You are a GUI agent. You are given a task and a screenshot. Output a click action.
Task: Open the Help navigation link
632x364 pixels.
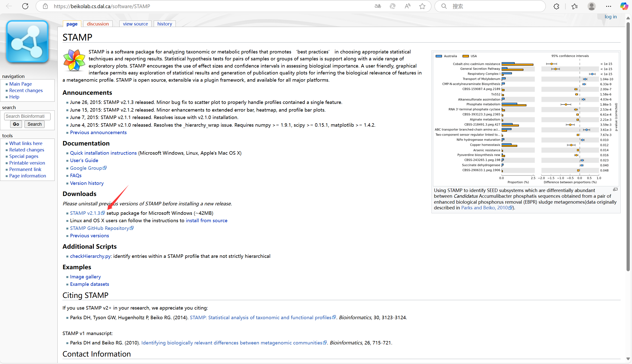click(x=14, y=97)
